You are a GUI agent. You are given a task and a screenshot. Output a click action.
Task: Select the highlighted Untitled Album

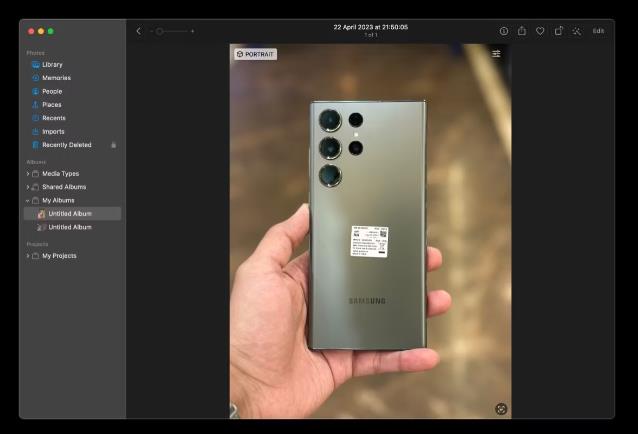(72, 214)
